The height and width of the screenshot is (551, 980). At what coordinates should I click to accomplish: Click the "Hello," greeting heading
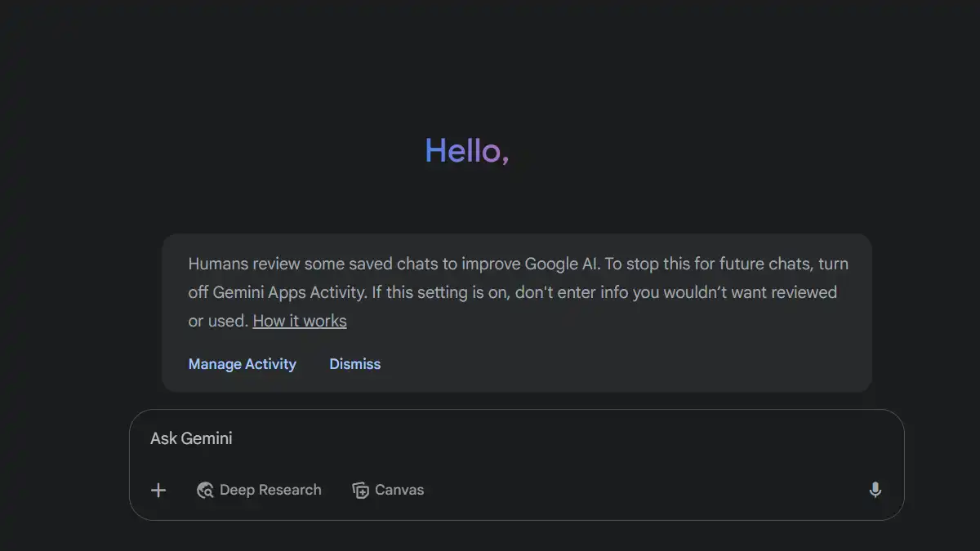pos(467,151)
